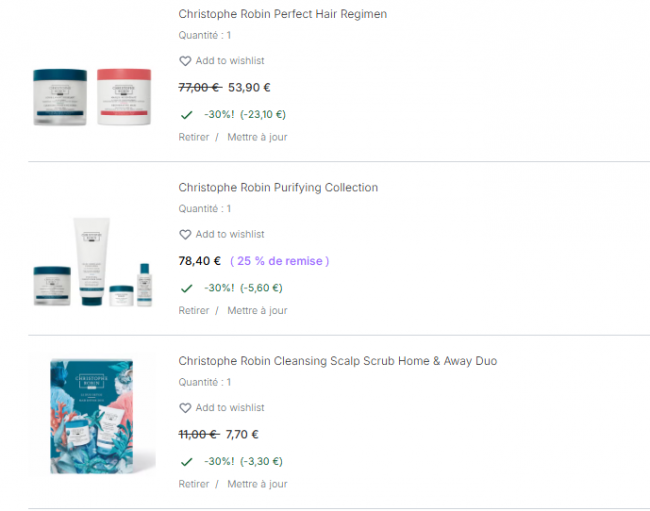Open Christophe Robin Perfect Hair Regimen title
The image size is (650, 511).
tap(283, 15)
